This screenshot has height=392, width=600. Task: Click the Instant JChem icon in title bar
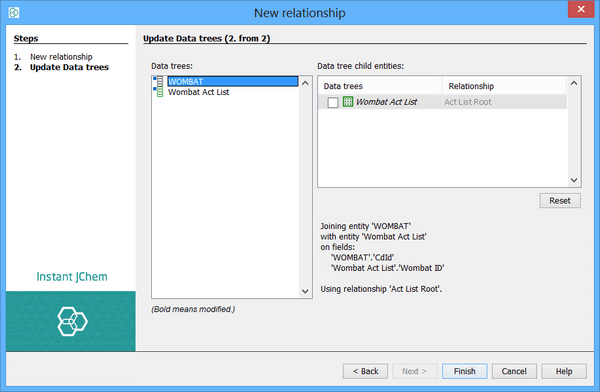click(14, 13)
